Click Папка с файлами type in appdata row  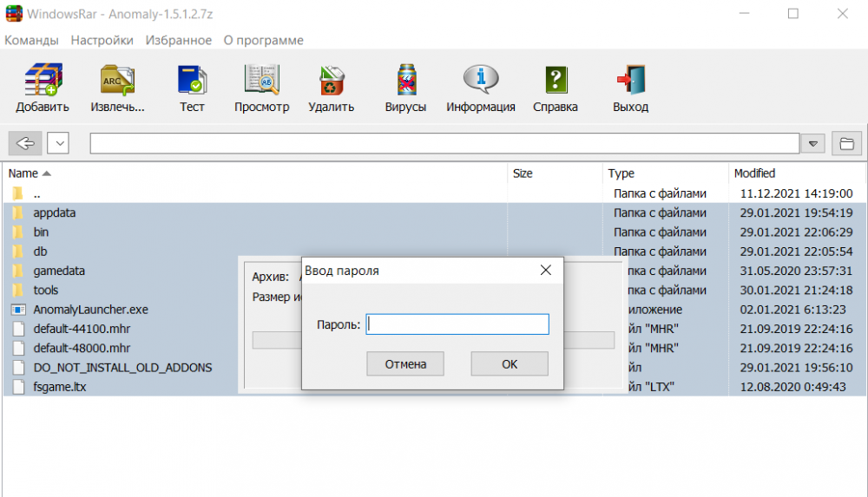660,213
